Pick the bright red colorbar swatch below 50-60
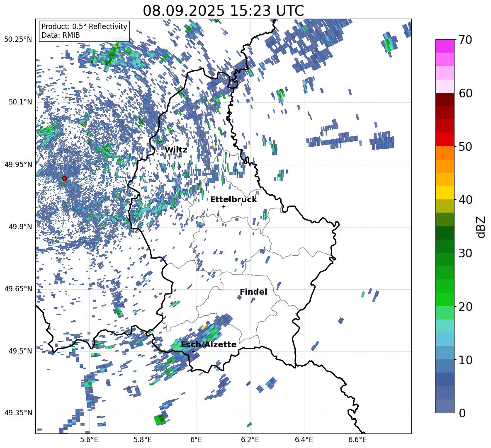 click(445, 140)
